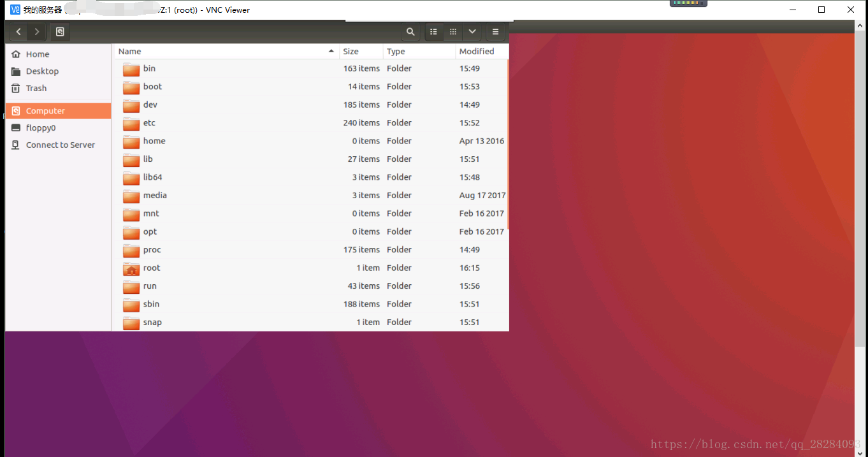Select the sbin folder icon
The image size is (868, 457).
pyautogui.click(x=131, y=305)
